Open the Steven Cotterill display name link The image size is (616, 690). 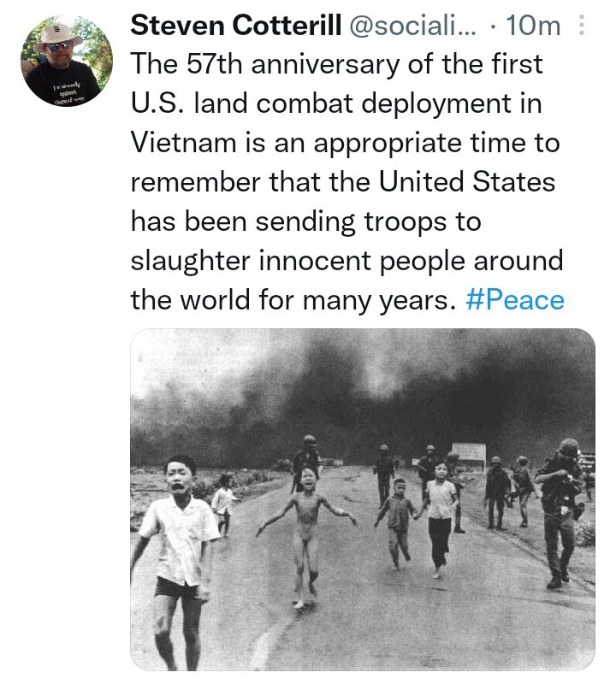pyautogui.click(x=234, y=27)
